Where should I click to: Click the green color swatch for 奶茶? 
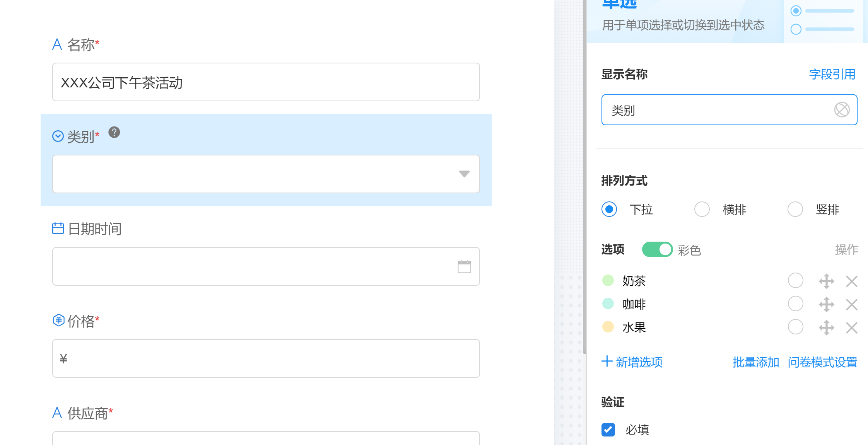[608, 281]
